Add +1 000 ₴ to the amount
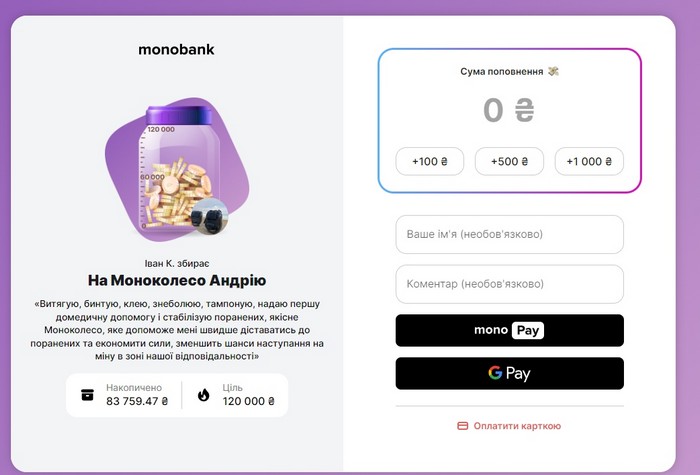This screenshot has height=475, width=700. [x=589, y=161]
